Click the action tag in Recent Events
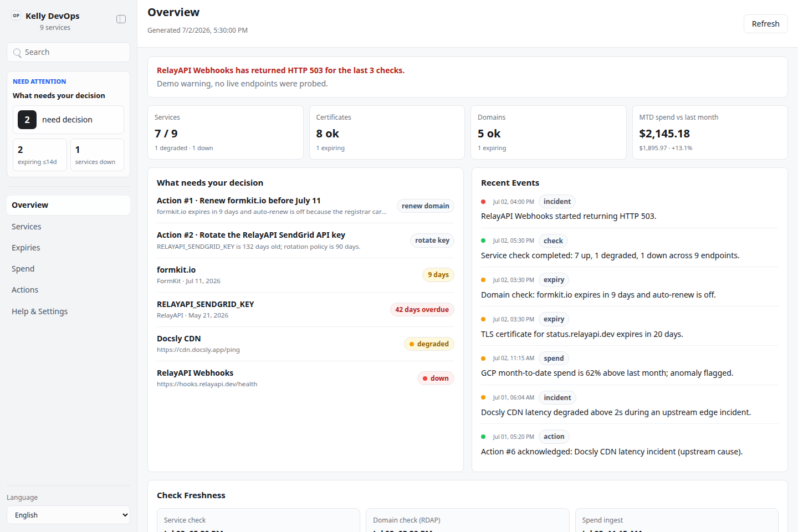798x532 pixels. coord(554,437)
